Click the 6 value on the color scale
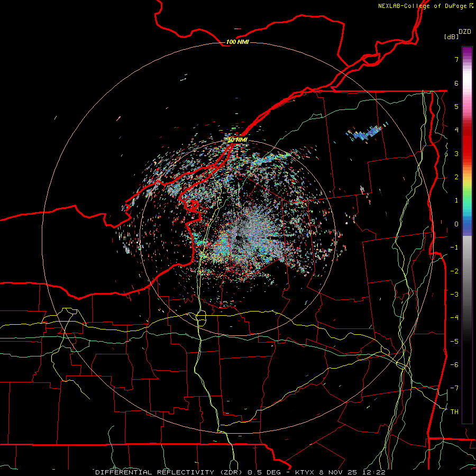Viewport: 476px width, 476px height. (456, 83)
